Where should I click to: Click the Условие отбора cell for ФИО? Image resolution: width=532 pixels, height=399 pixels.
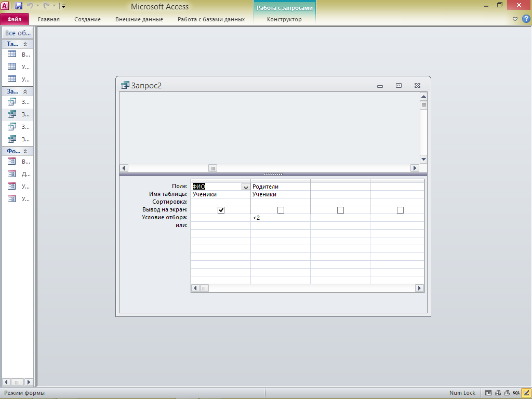point(220,218)
